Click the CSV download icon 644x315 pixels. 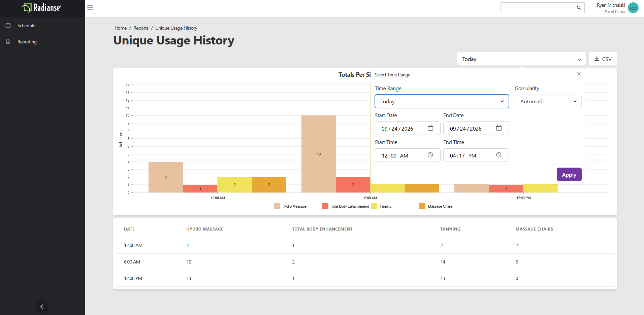(597, 59)
